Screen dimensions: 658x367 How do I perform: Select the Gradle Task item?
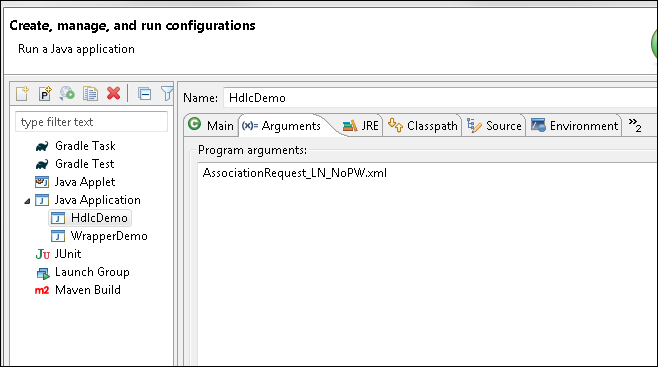[x=86, y=146]
